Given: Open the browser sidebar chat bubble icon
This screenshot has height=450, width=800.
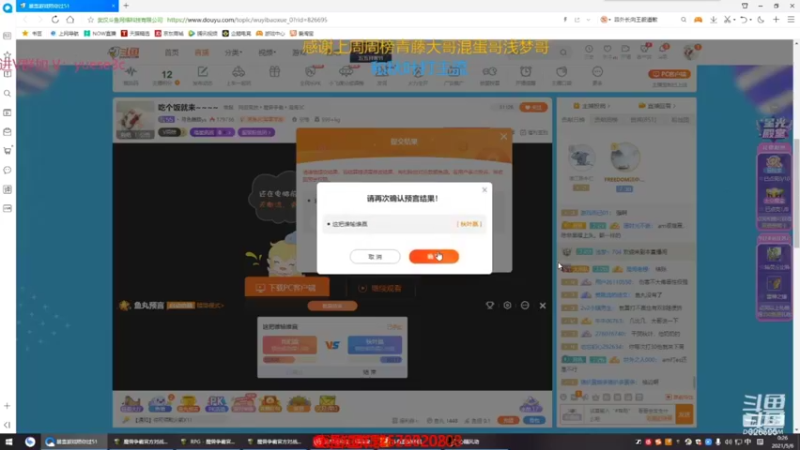Looking at the screenshot, I should coord(7,170).
